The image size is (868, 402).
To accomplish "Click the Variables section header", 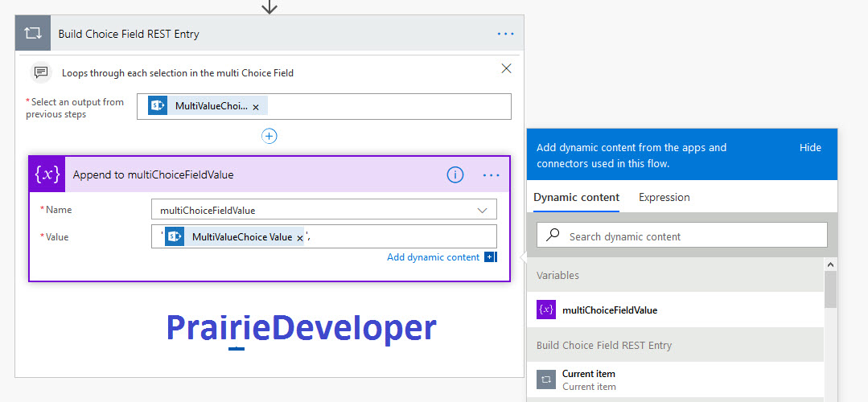I will tap(675, 275).
